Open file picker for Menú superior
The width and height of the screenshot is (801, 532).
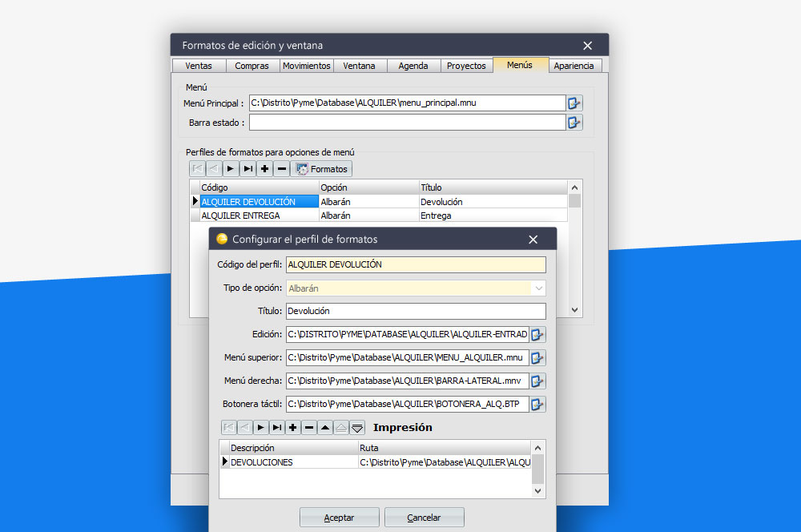(538, 357)
